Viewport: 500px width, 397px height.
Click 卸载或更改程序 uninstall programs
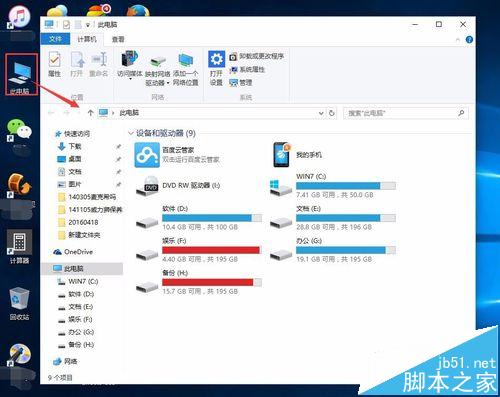pyautogui.click(x=256, y=56)
